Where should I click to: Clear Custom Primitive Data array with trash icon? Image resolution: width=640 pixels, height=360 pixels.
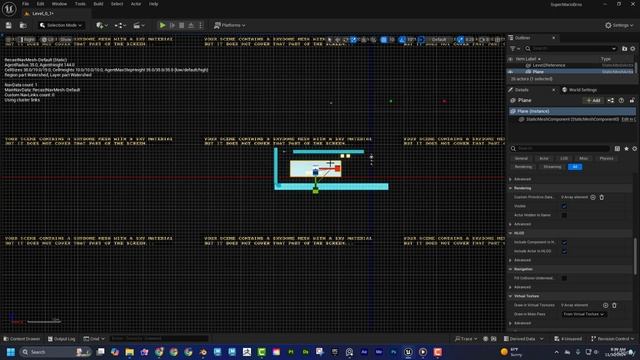602,197
